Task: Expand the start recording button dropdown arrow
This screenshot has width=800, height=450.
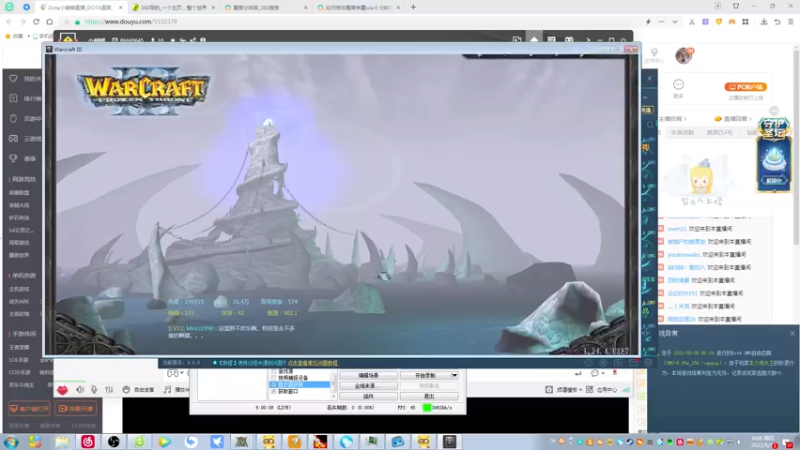Action: [454, 376]
